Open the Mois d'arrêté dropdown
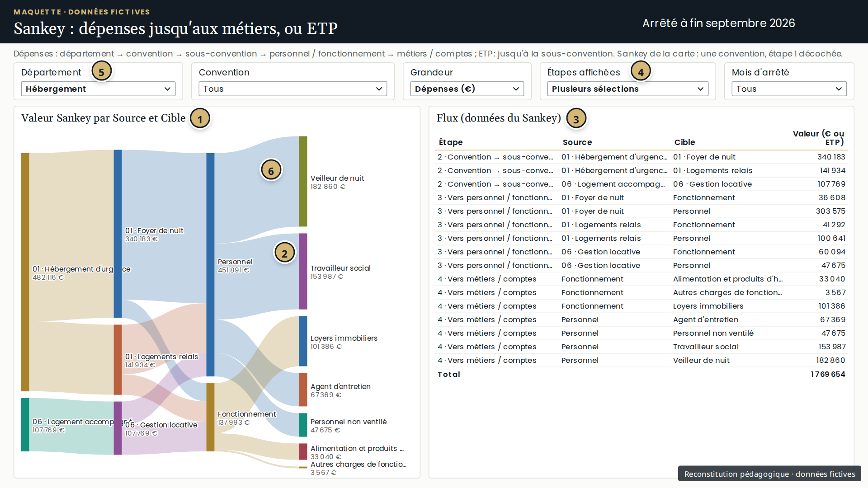Screen dimensions: 868x488 789,89
